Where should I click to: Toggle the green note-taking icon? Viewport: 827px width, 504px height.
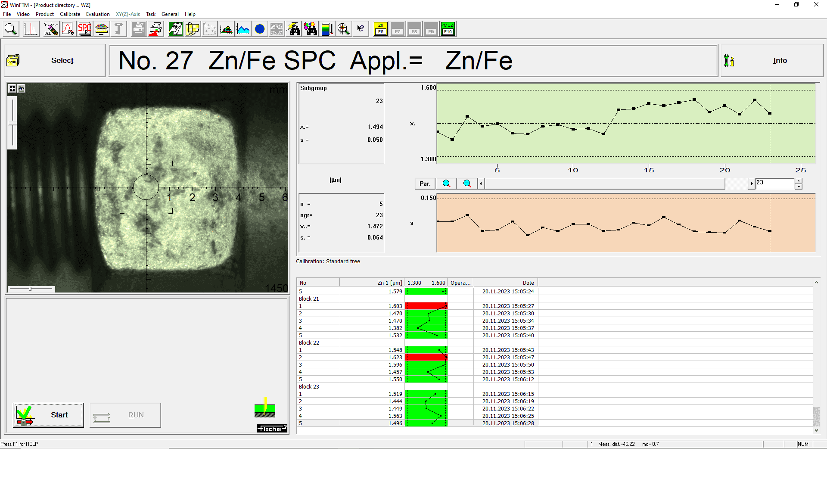point(175,29)
